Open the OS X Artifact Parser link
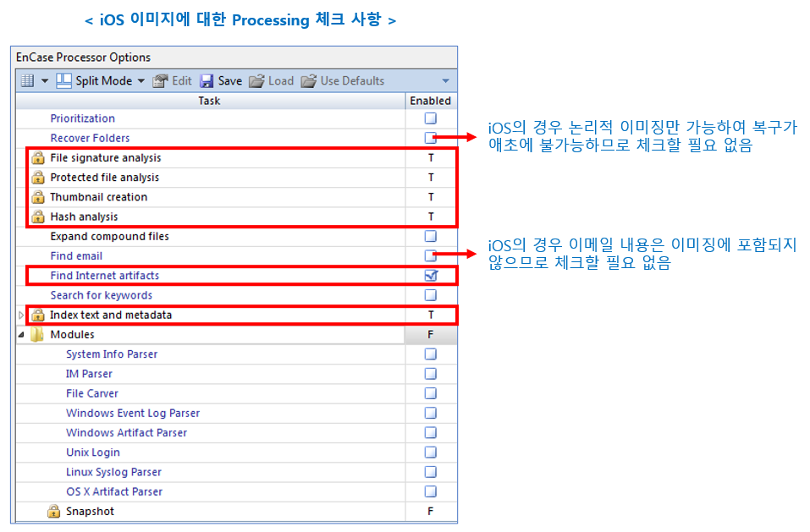 pos(114,491)
